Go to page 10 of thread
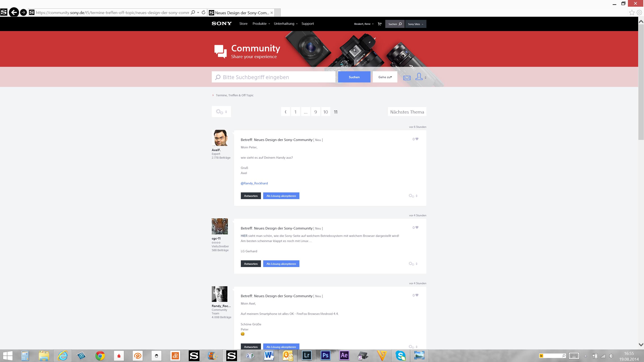This screenshot has height=362, width=644. pos(325,112)
